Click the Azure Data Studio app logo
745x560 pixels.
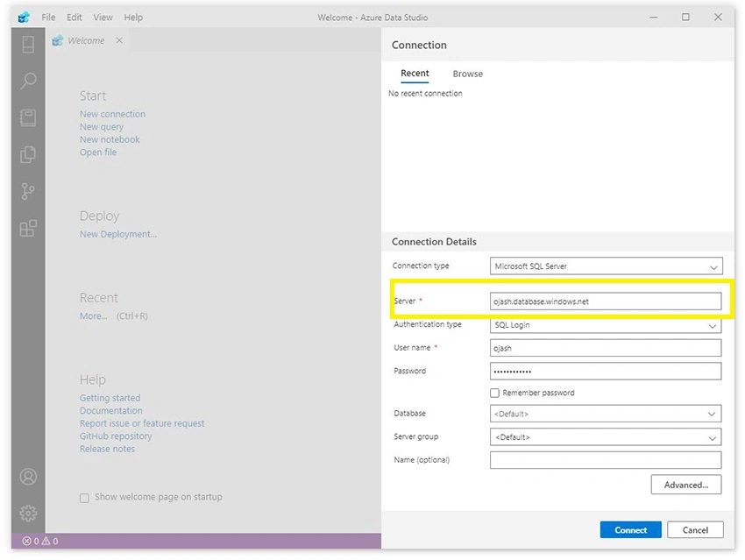point(24,18)
